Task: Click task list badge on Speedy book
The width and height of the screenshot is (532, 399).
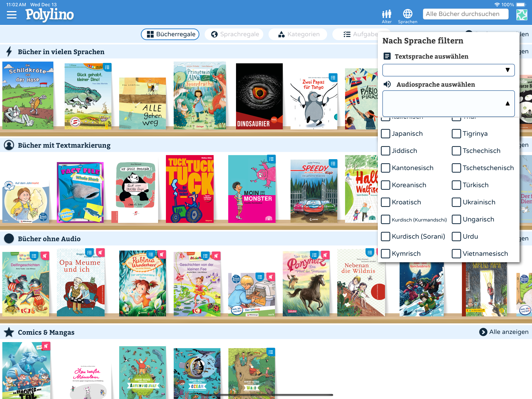Action: click(333, 164)
